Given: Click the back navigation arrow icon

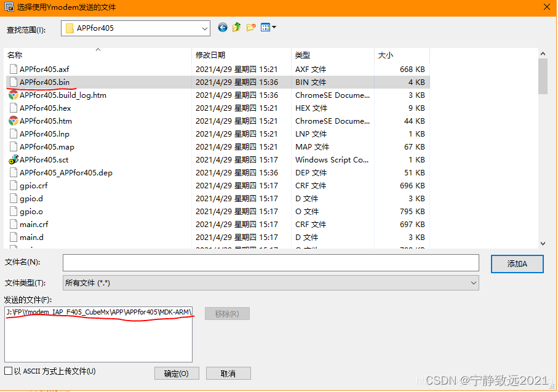Looking at the screenshot, I should click(x=222, y=28).
